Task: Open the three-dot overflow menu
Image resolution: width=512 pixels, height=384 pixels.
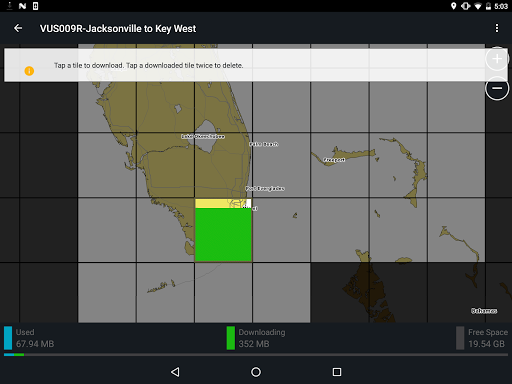Action: point(497,28)
